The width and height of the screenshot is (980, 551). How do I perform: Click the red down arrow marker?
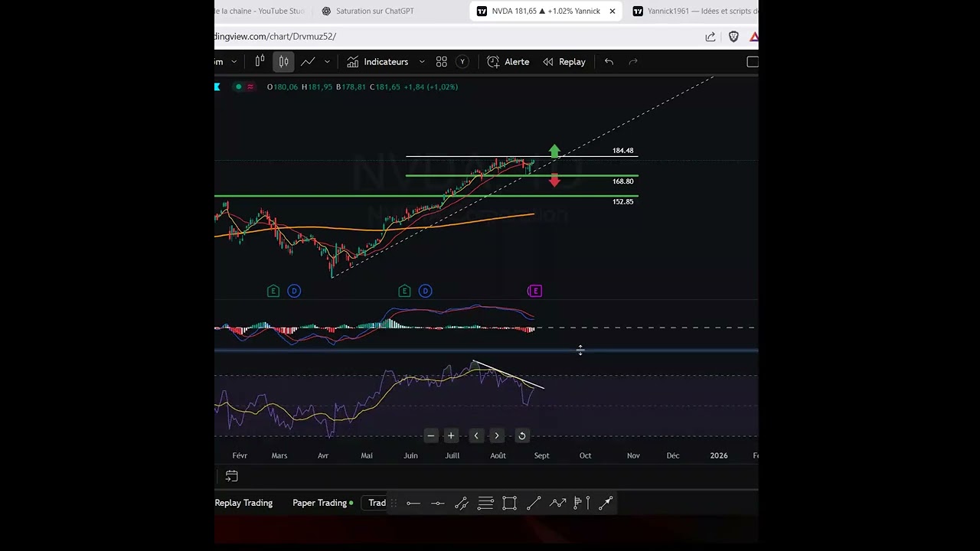click(554, 180)
